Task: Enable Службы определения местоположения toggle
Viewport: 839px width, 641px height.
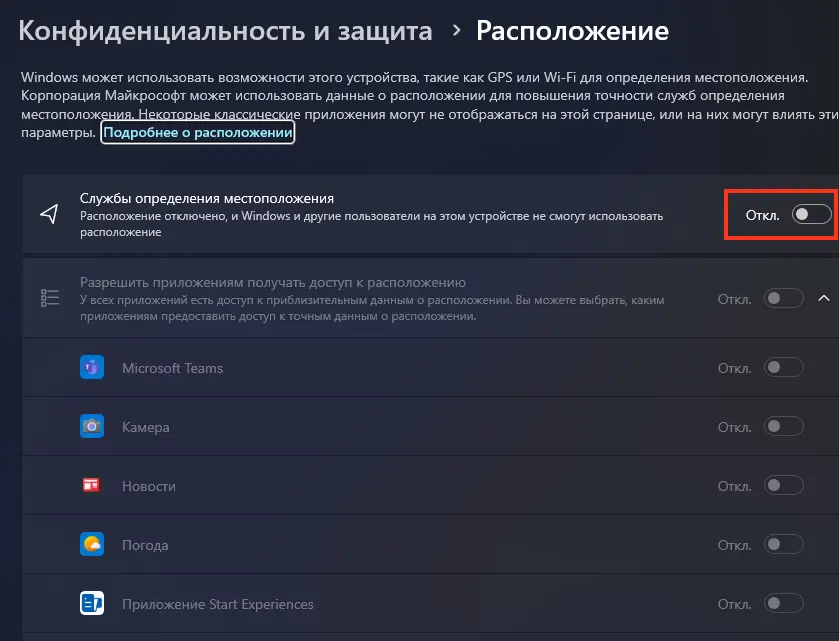Action: point(811,214)
